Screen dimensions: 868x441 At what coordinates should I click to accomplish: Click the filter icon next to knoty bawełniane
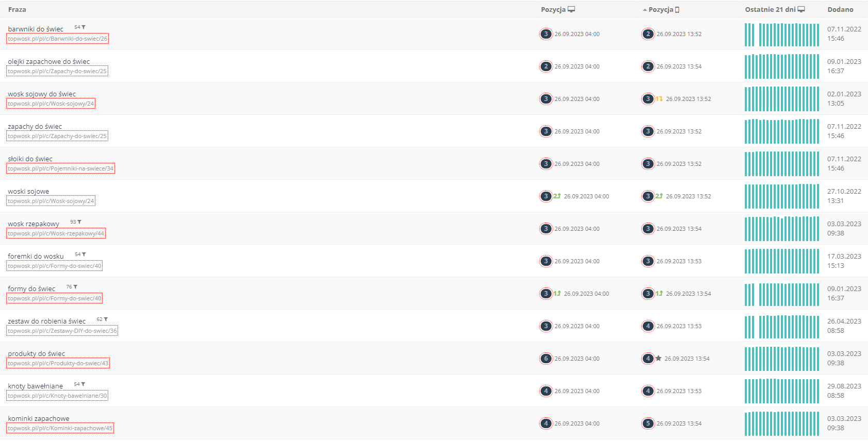click(83, 384)
